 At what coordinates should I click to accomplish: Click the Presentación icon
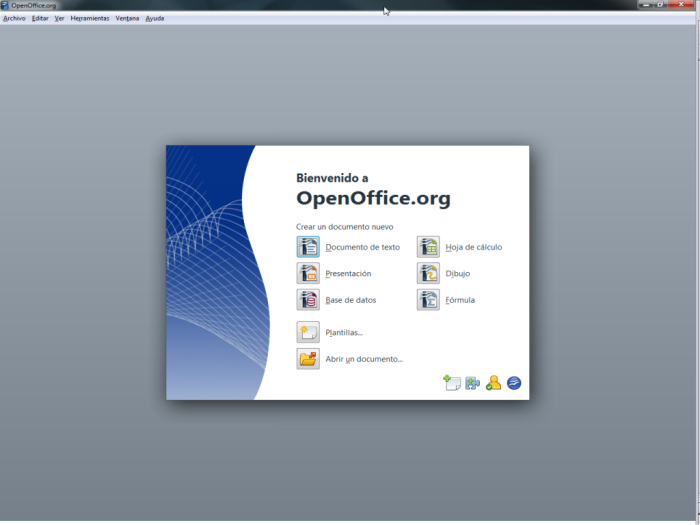[x=308, y=273]
